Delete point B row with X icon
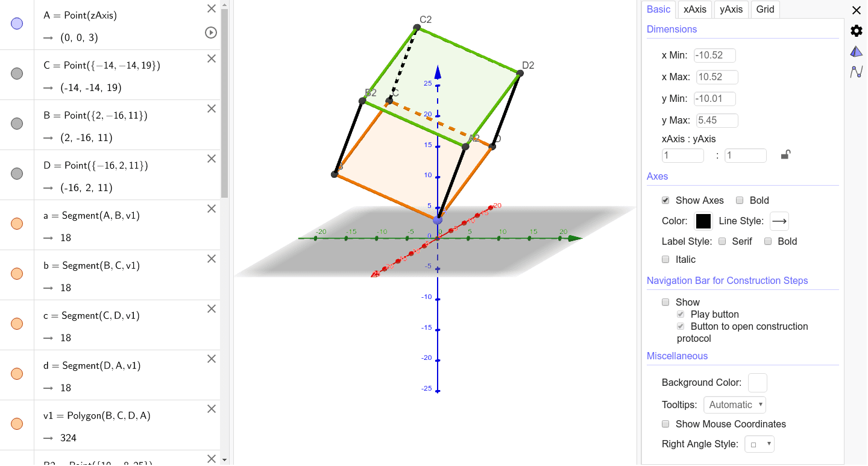 [211, 109]
